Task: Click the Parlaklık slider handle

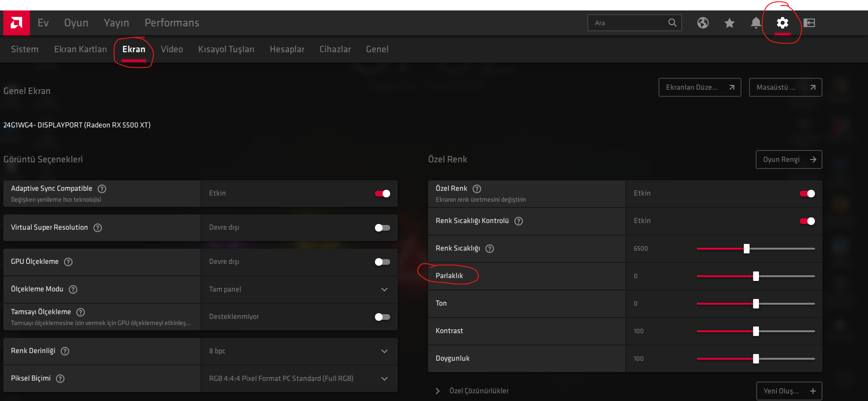Action: click(756, 276)
